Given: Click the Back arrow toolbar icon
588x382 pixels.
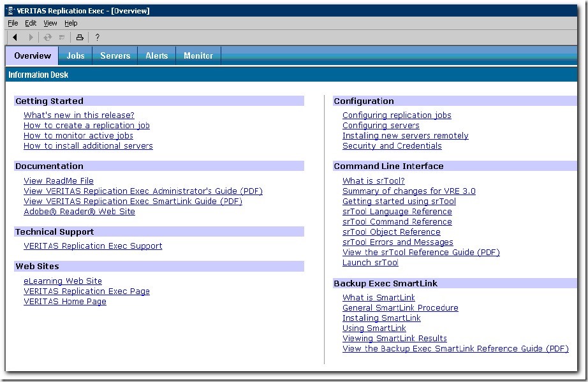Looking at the screenshot, I should point(15,37).
